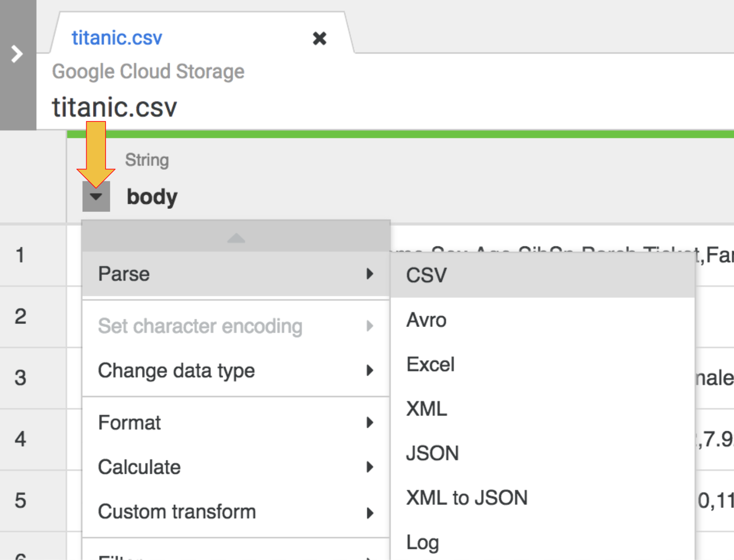Select Excel parsing option
This screenshot has height=560, width=734.
pos(430,365)
